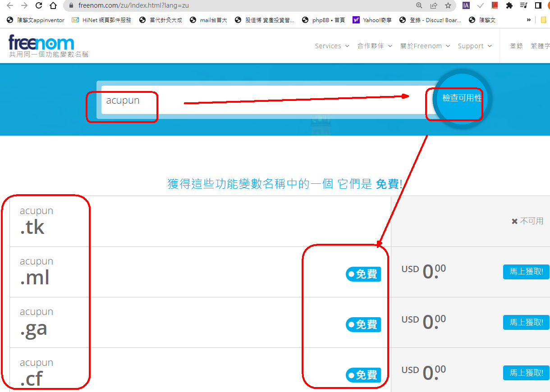Open the Extensions puzzle menu
This screenshot has width=550, height=392.
tap(509, 5)
